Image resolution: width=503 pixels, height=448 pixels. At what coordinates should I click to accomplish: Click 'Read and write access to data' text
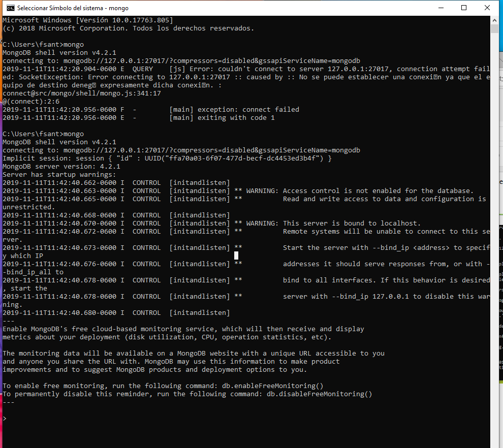pyautogui.click(x=342, y=199)
